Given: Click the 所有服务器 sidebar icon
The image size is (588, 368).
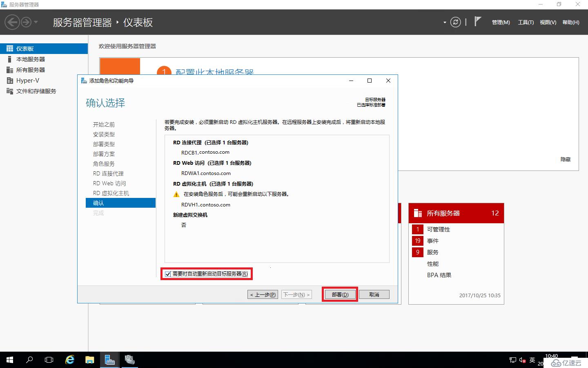Looking at the screenshot, I should [10, 70].
